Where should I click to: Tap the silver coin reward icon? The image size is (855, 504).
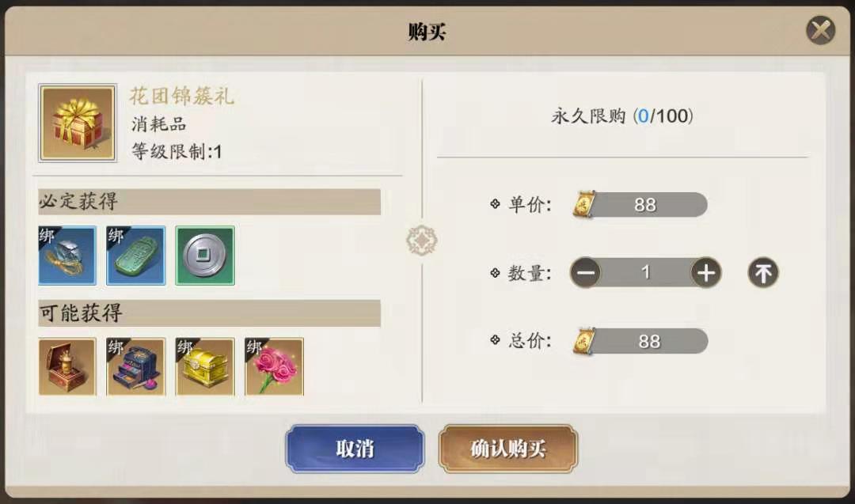[x=205, y=256]
